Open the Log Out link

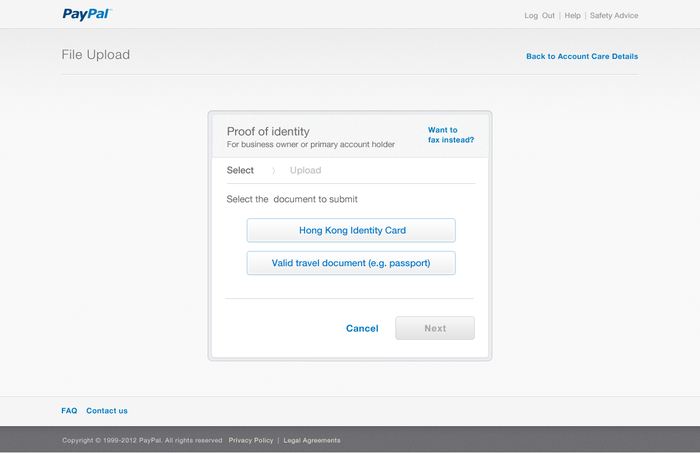[x=539, y=16]
